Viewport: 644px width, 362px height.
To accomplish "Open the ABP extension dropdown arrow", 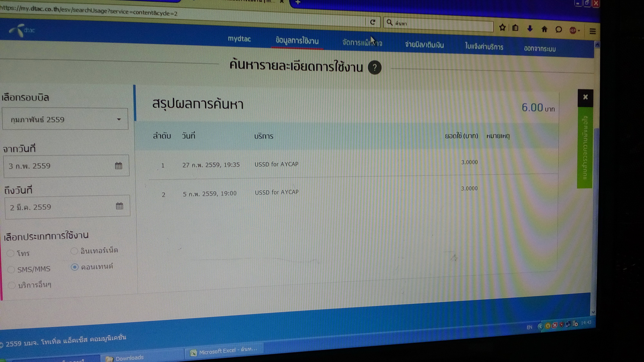I will pyautogui.click(x=579, y=31).
